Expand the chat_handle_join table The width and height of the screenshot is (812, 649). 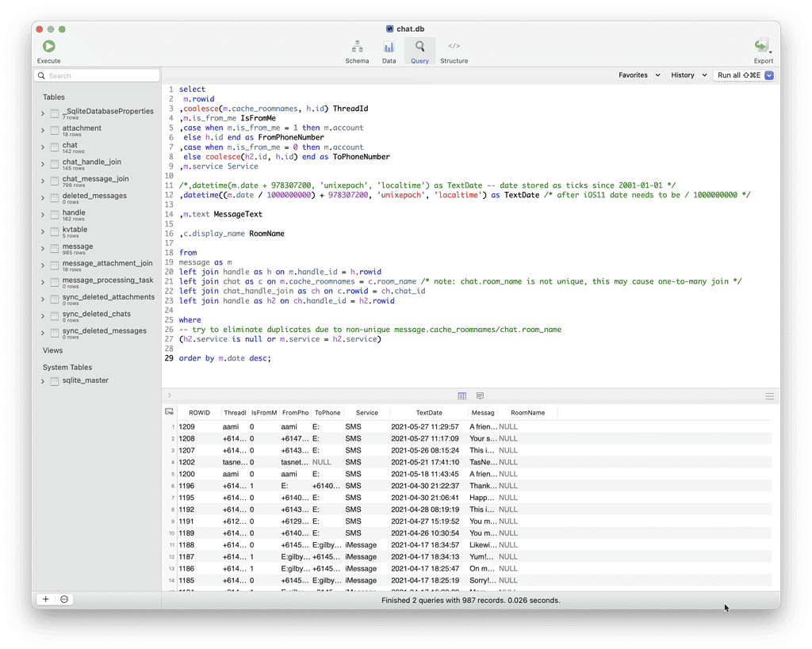click(43, 164)
